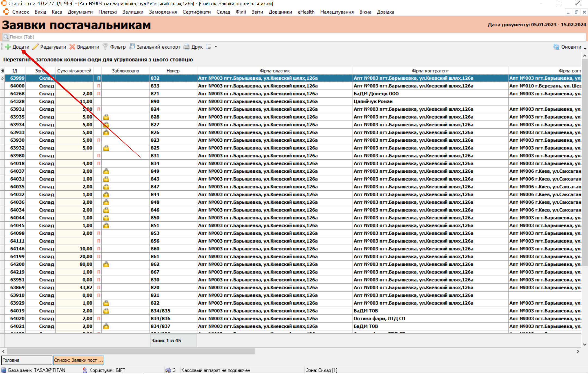Switch to the Головна tab
Image resolution: width=588 pixels, height=374 pixels.
pos(26,360)
